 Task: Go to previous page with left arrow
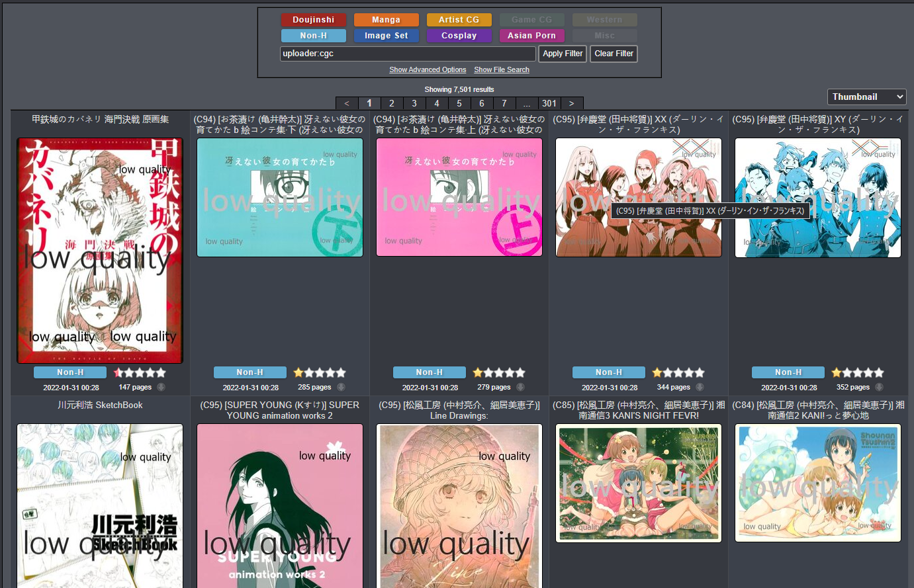(x=347, y=103)
